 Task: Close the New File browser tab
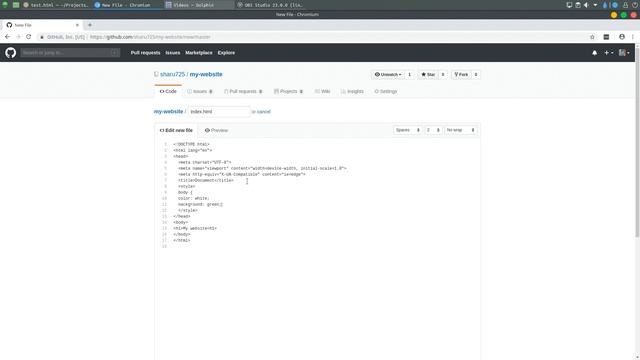pyautogui.click(x=77, y=25)
